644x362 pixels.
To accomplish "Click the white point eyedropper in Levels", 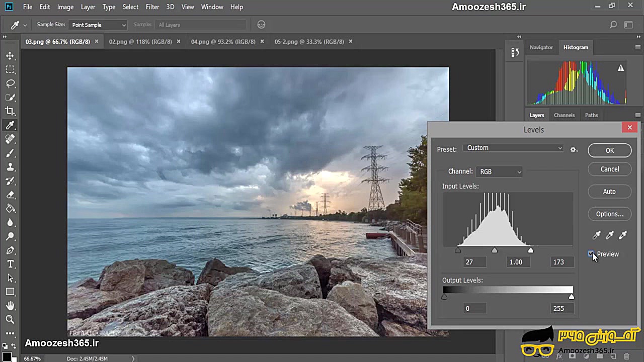I will tap(623, 235).
